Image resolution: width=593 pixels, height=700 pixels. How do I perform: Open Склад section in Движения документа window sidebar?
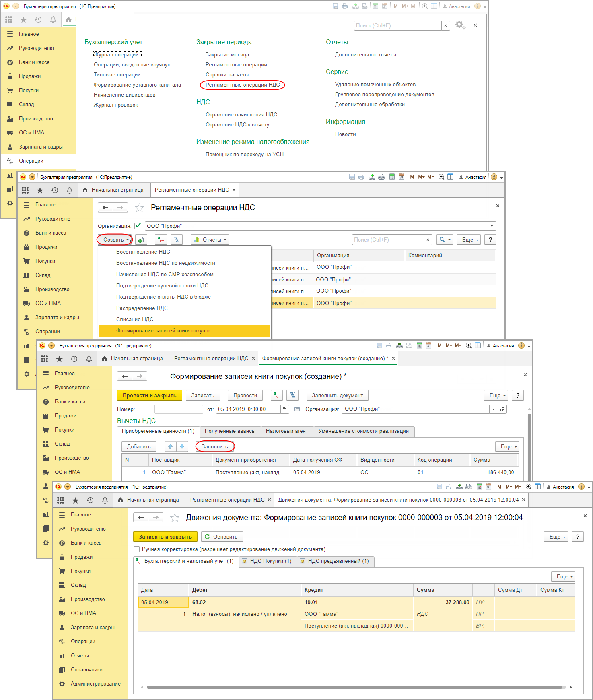[78, 585]
